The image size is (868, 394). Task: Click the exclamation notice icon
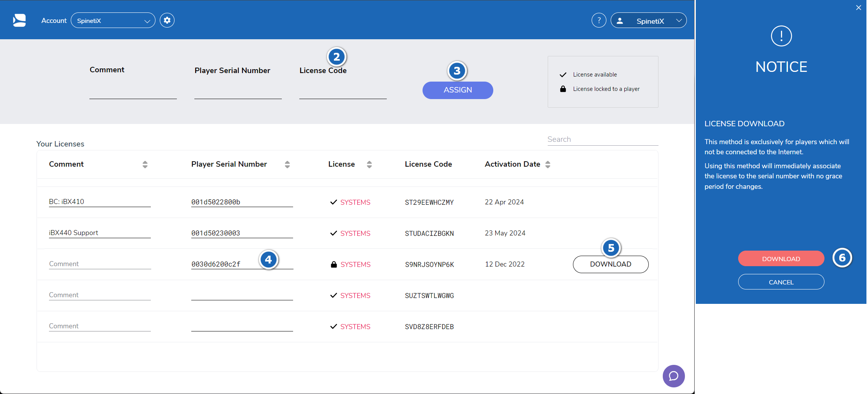pyautogui.click(x=781, y=36)
